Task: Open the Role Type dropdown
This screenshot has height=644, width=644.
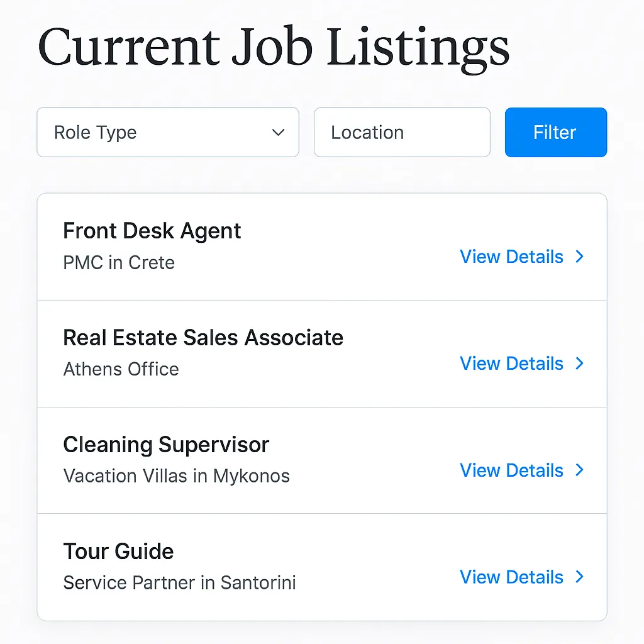Action: [x=167, y=133]
